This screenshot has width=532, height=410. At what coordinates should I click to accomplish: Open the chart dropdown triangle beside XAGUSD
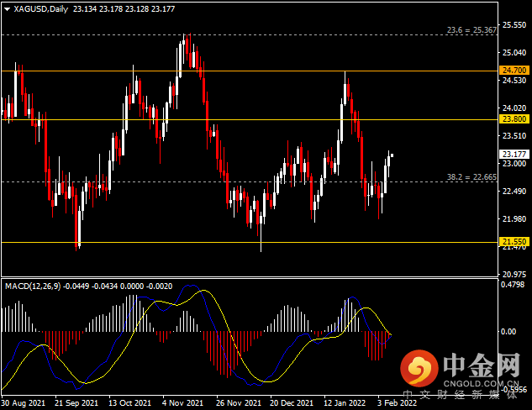[x=7, y=9]
